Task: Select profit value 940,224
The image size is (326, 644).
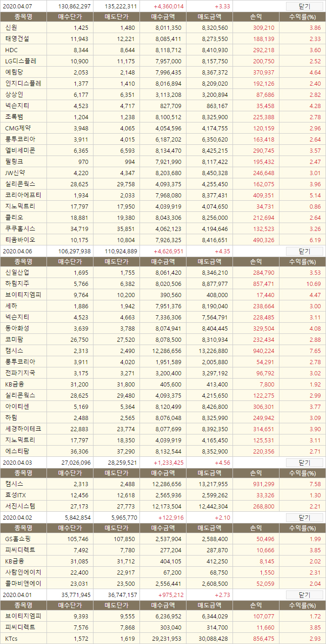Action: click(264, 351)
